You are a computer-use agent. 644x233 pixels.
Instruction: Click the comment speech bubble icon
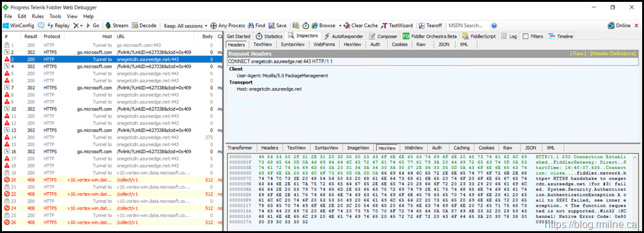coord(41,26)
